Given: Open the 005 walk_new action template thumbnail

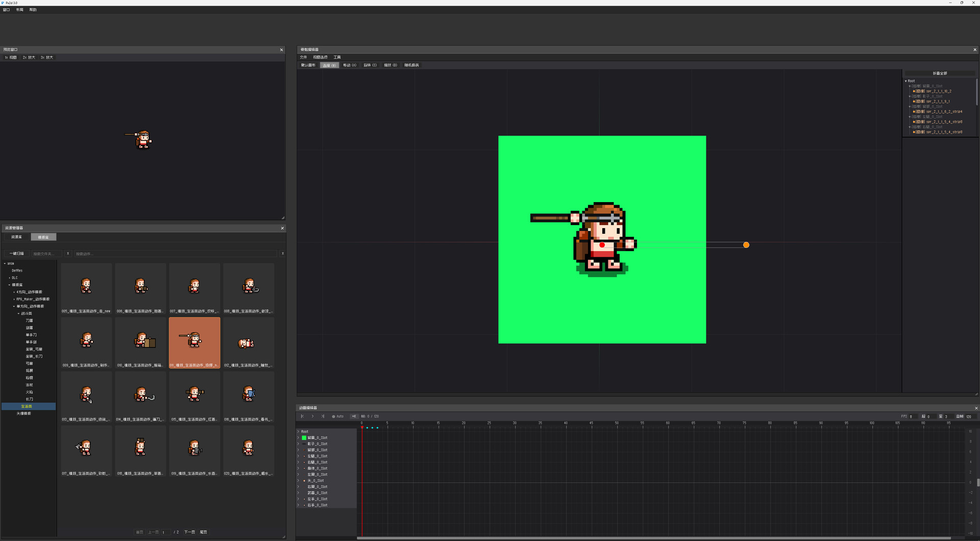Looking at the screenshot, I should click(86, 289).
